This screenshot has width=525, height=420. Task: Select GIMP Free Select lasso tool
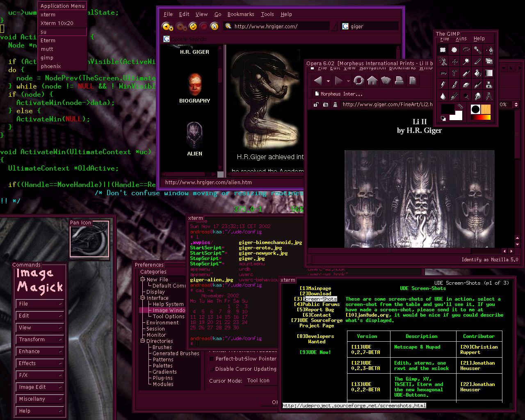pos(466,50)
